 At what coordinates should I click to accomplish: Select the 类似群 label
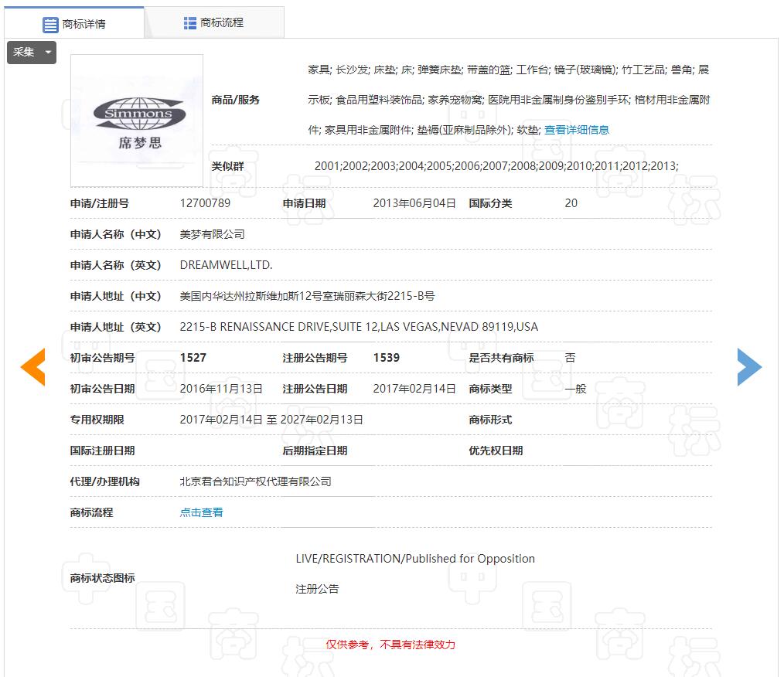pyautogui.click(x=227, y=166)
